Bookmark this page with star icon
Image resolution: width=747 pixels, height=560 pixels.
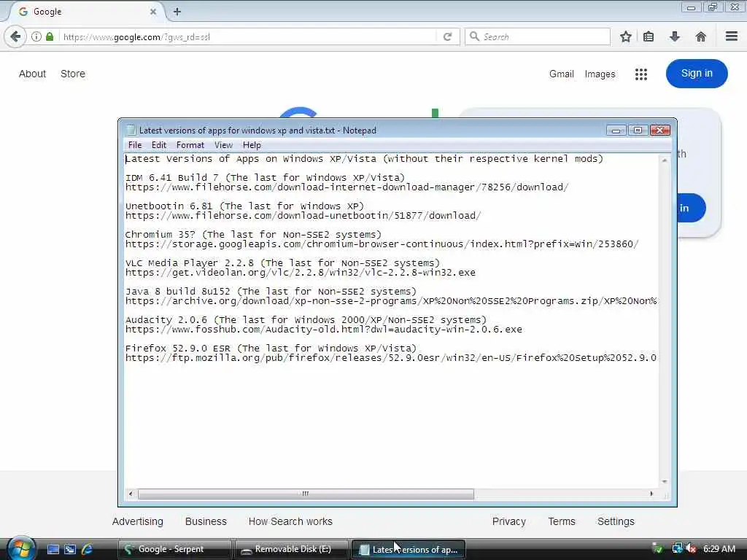625,36
